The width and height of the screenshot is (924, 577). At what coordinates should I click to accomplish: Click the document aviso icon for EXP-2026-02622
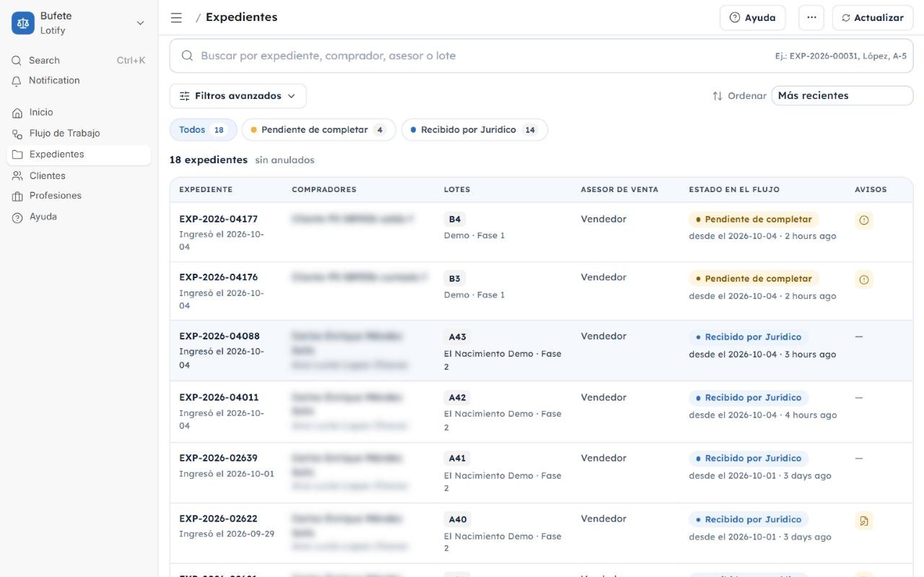864,521
